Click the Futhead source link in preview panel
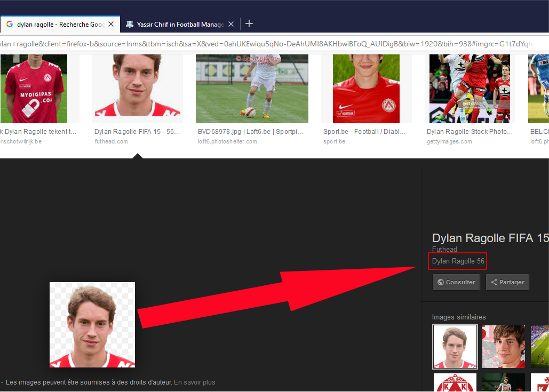 pyautogui.click(x=444, y=249)
